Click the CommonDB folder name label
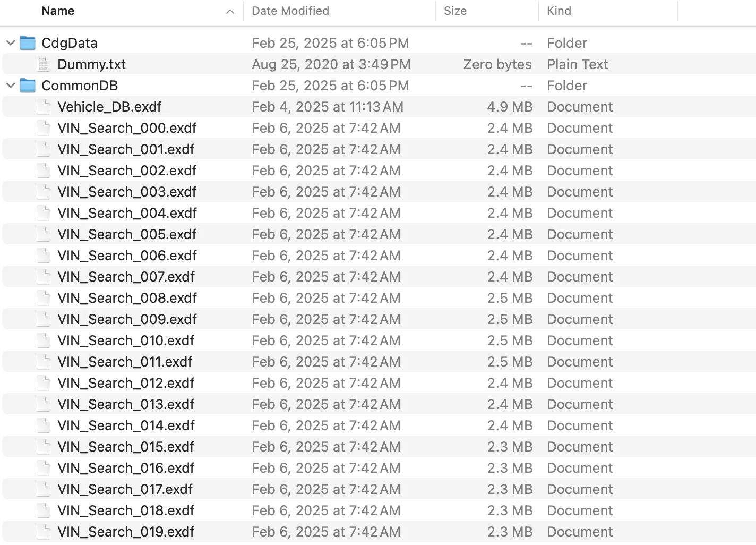The width and height of the screenshot is (756, 545). 80,85
